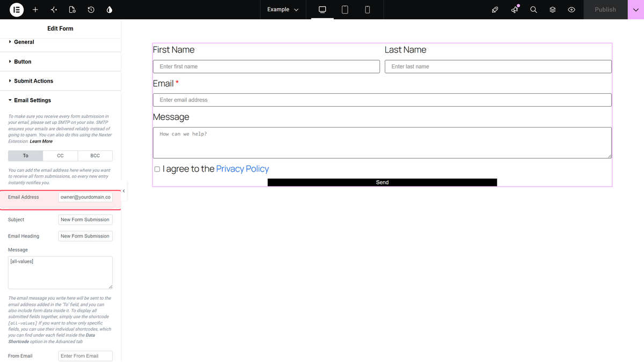Toggle the preview eye icon
Image resolution: width=644 pixels, height=362 pixels.
click(x=572, y=10)
